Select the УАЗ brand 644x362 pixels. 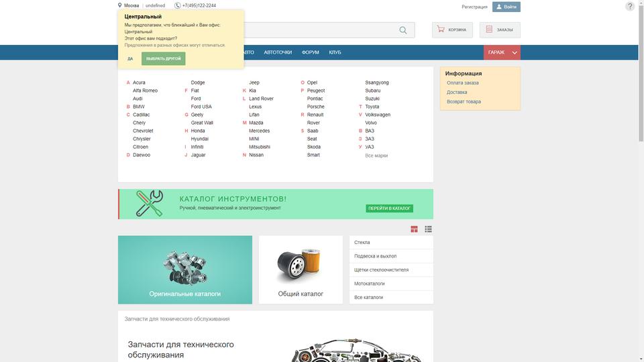[369, 147]
